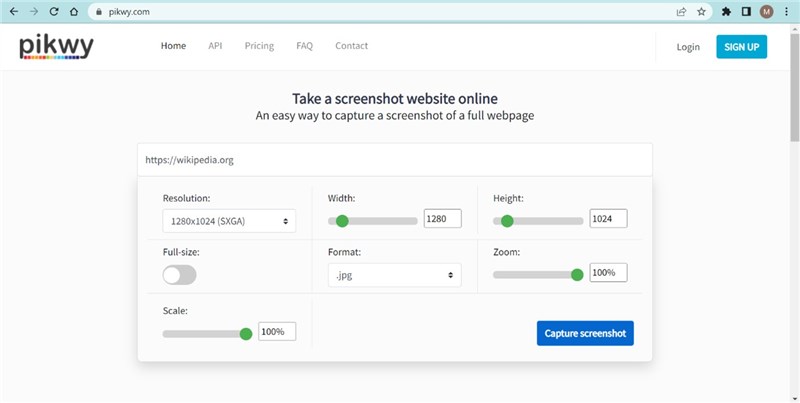800x403 pixels.
Task: Click the Height value field 1024
Action: click(608, 218)
